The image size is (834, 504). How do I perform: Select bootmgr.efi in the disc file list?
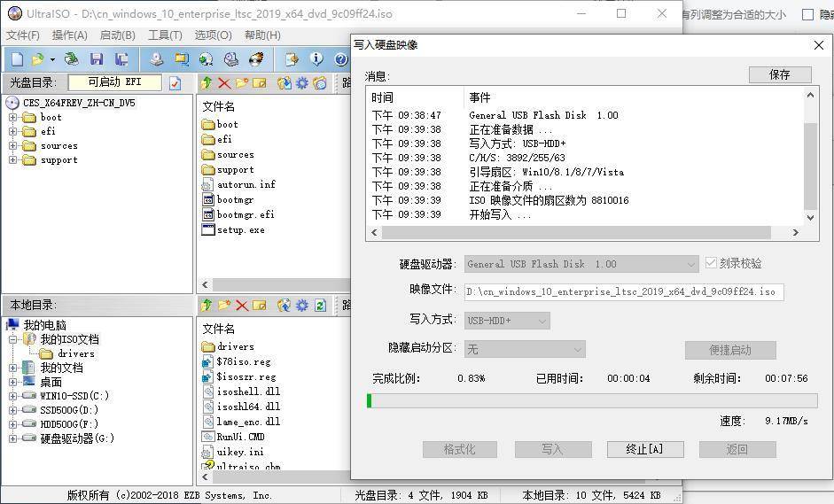[x=246, y=214]
